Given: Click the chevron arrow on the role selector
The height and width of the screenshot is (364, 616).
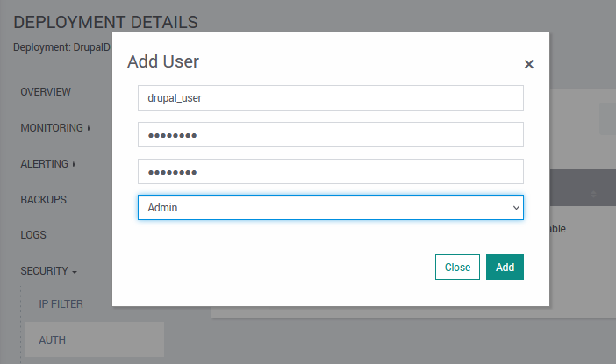Looking at the screenshot, I should click(516, 207).
